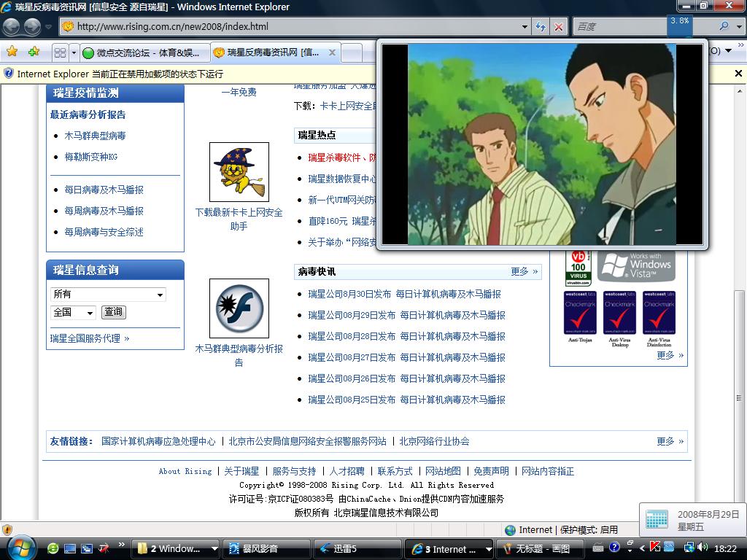Open 暴风影音 from the taskbar
The width and height of the screenshot is (747, 560).
coord(267,548)
